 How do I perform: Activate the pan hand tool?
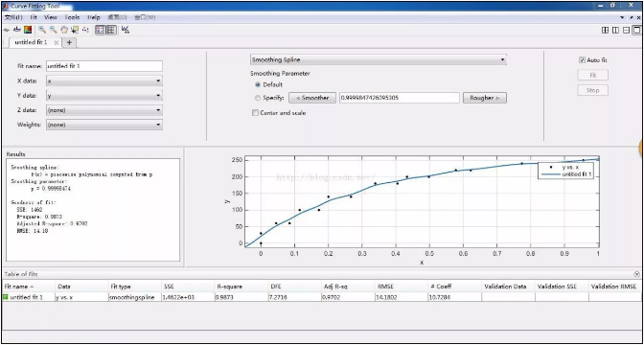pos(63,30)
